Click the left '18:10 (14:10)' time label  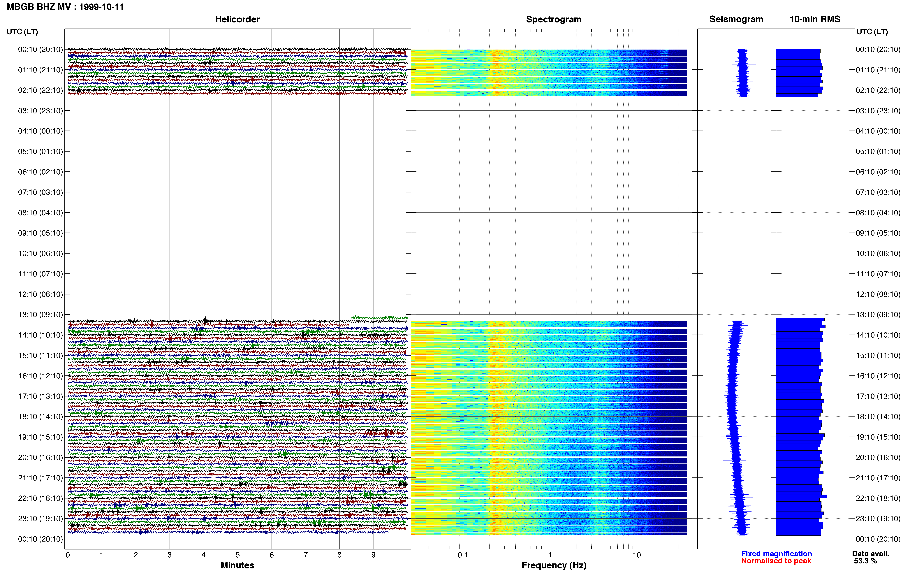click(41, 417)
